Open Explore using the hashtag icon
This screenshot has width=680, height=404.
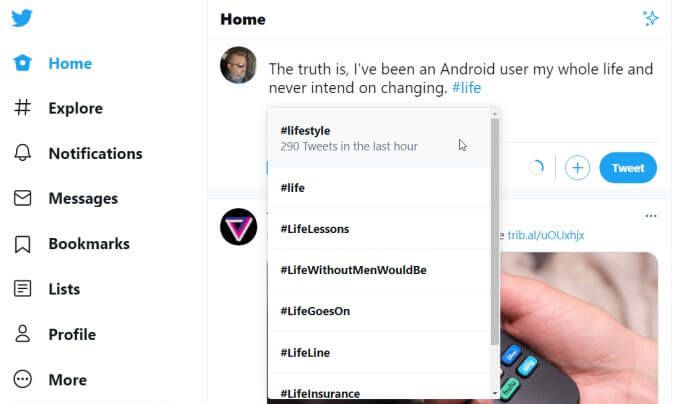click(23, 108)
